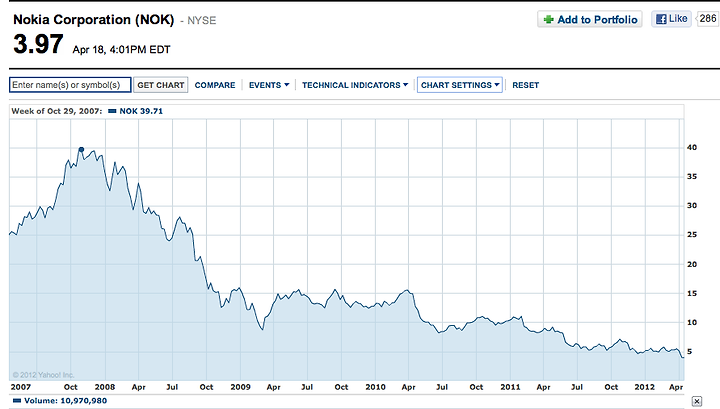The height and width of the screenshot is (409, 720).
Task: Expand the EVENTS dropdown
Action: 269,85
